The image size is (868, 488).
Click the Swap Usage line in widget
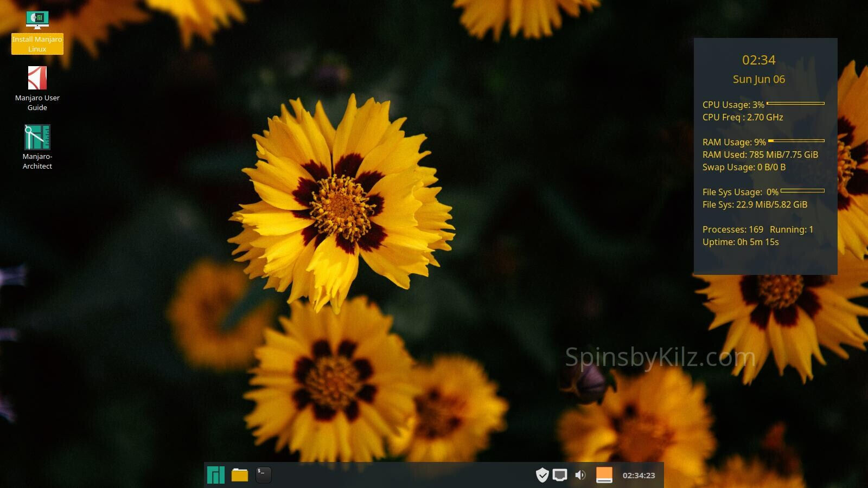pos(744,167)
